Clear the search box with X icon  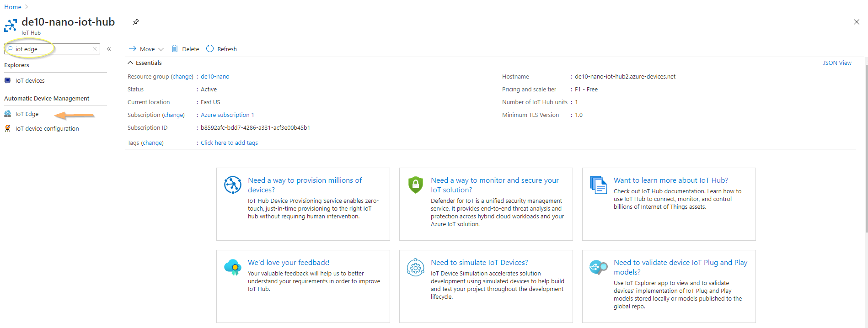(95, 49)
